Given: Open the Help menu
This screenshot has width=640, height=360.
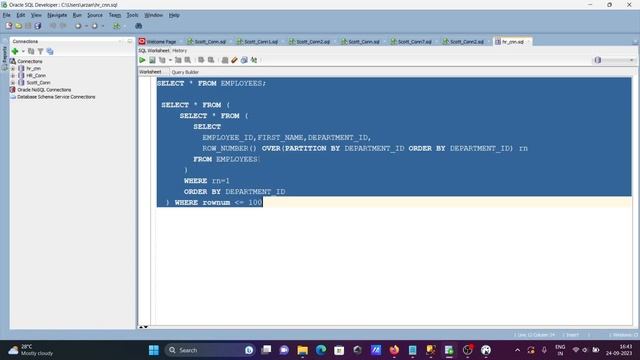Looking at the screenshot, I should tap(174, 15).
